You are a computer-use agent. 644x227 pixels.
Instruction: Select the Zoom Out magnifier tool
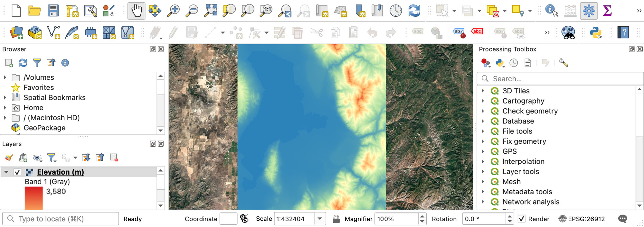[x=192, y=11]
